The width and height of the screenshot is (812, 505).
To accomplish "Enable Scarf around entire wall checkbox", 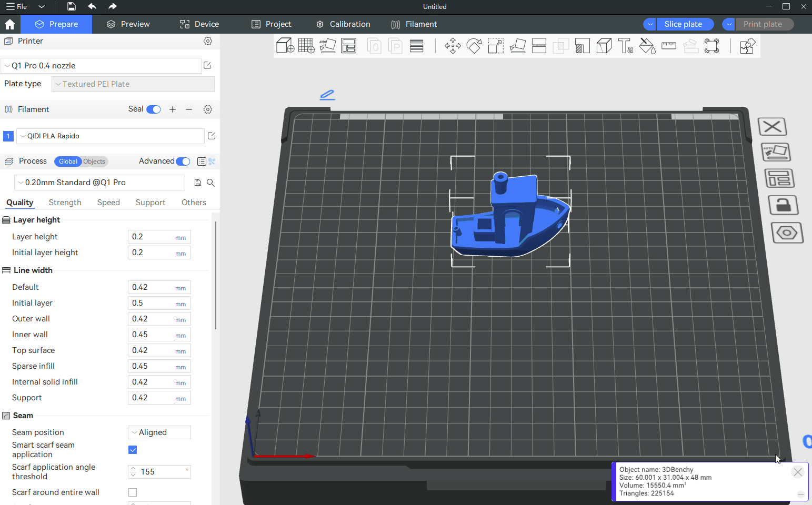I will pyautogui.click(x=133, y=492).
